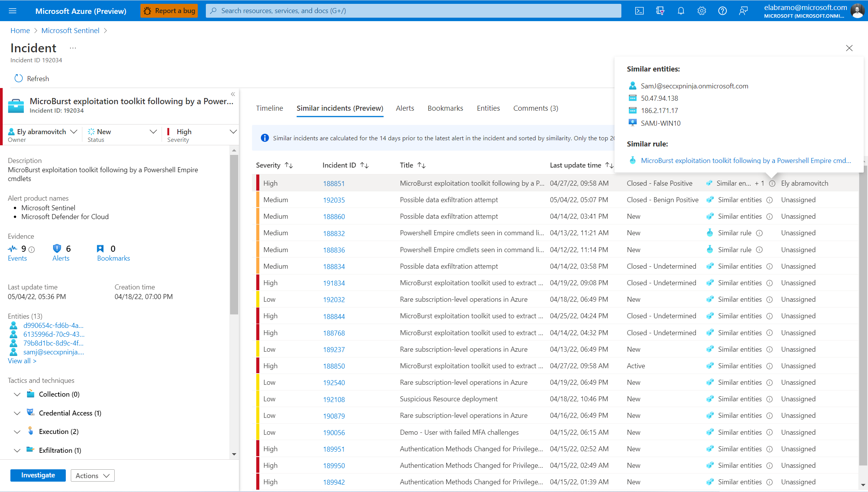Image resolution: width=868 pixels, height=492 pixels.
Task: Open the hamburger portal menu
Action: click(x=12, y=11)
